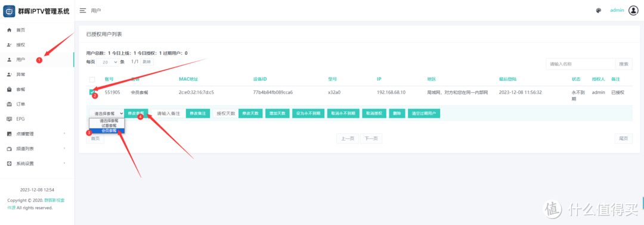The image size is (644, 225).
Task: Click the 已授权用户列表 panel title
Action: coord(104,34)
